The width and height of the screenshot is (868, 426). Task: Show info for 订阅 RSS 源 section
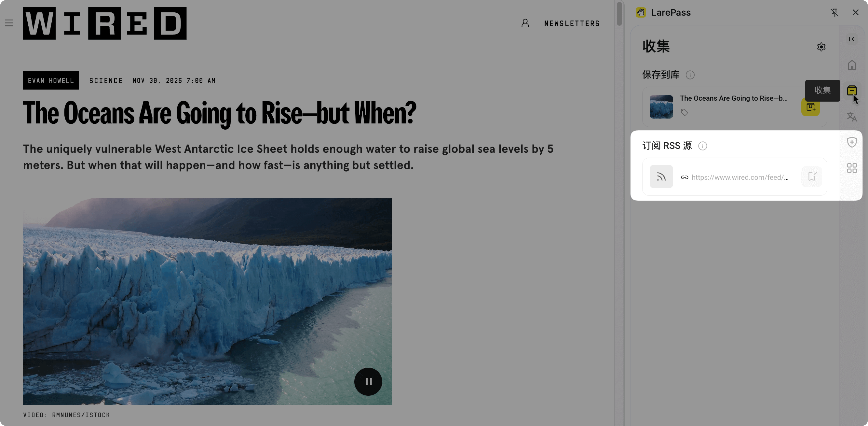[702, 146]
